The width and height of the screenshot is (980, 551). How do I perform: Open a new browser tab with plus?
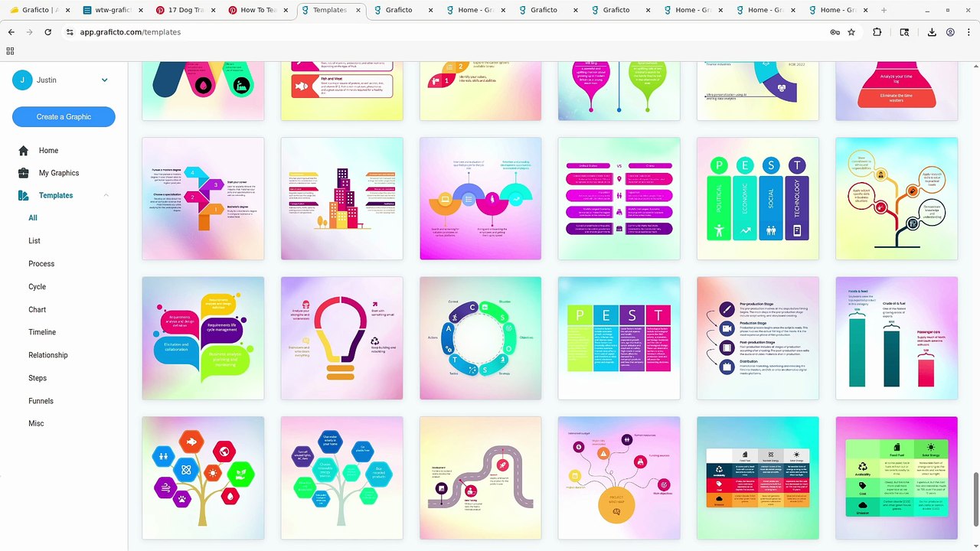[884, 10]
